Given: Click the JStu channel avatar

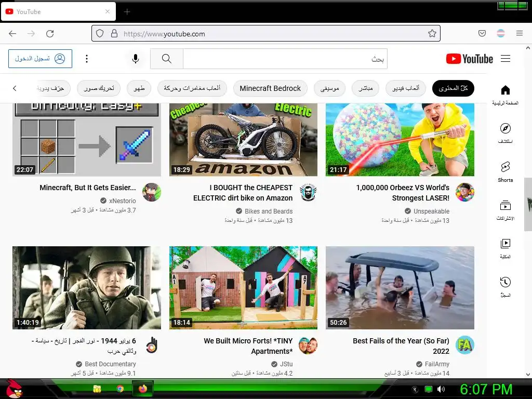Looking at the screenshot, I should coord(308,345).
